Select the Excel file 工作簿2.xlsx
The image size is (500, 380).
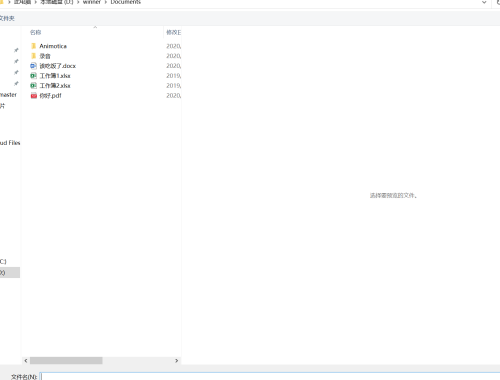tap(55, 86)
